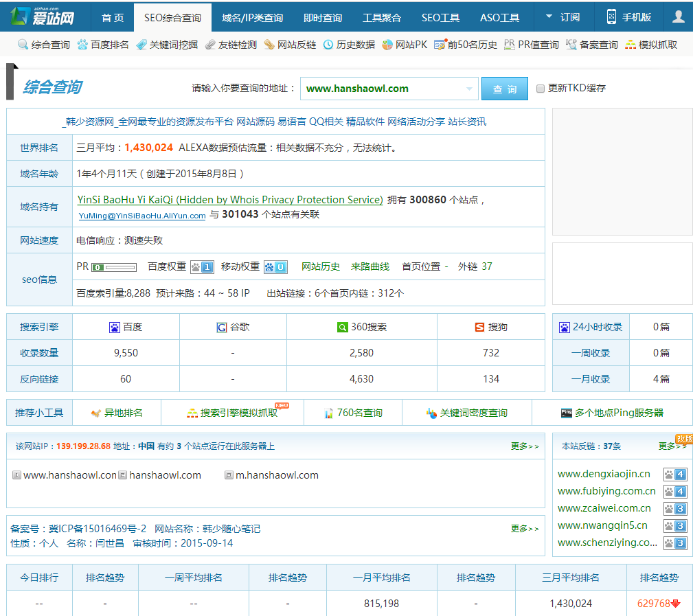This screenshot has height=616, width=693.
Task: Go to the 首页 tab
Action: pyautogui.click(x=112, y=17)
